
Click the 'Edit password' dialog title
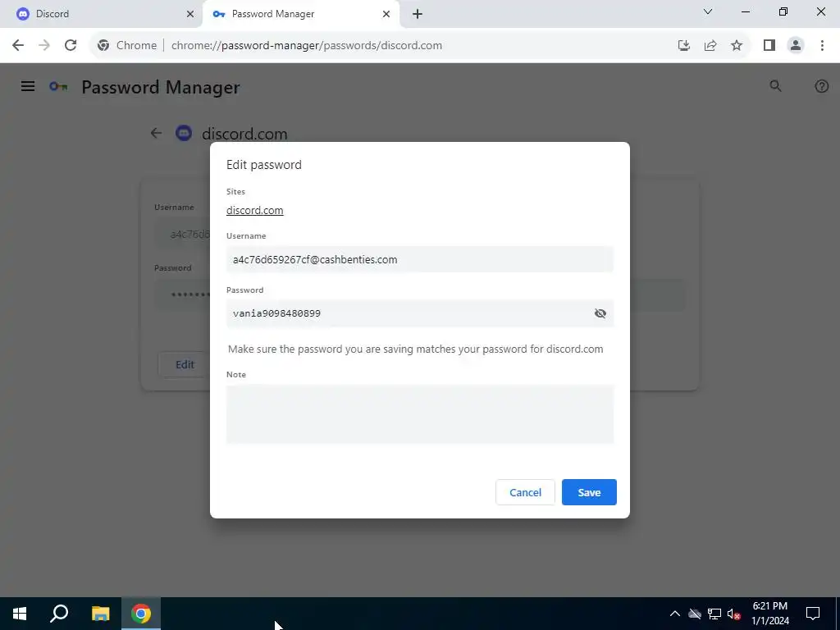264,164
